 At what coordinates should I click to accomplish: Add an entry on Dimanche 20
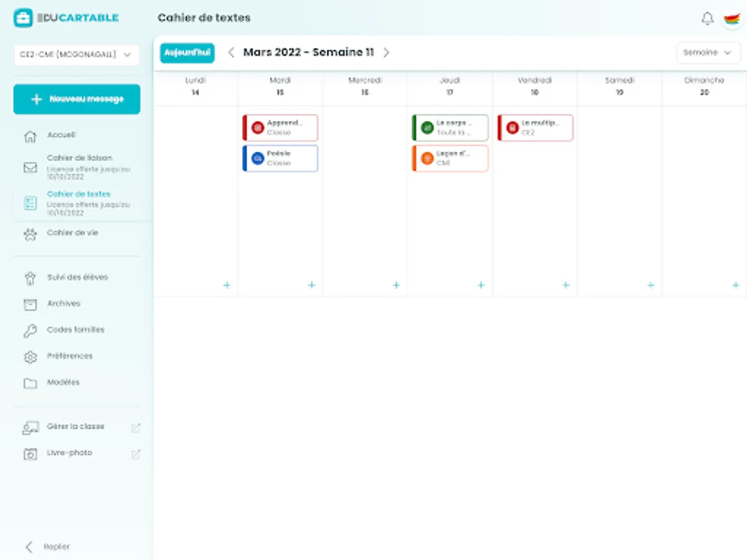pos(735,285)
